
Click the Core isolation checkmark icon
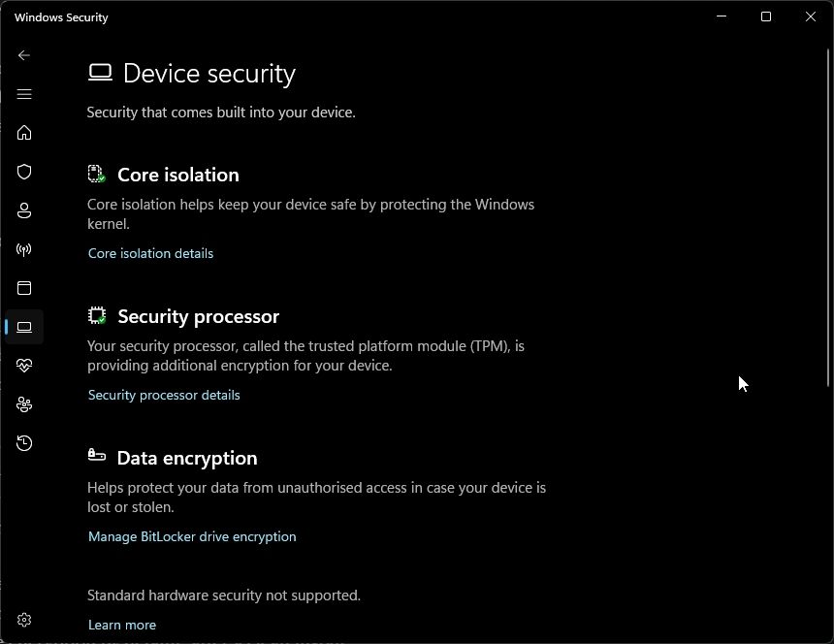(96, 174)
